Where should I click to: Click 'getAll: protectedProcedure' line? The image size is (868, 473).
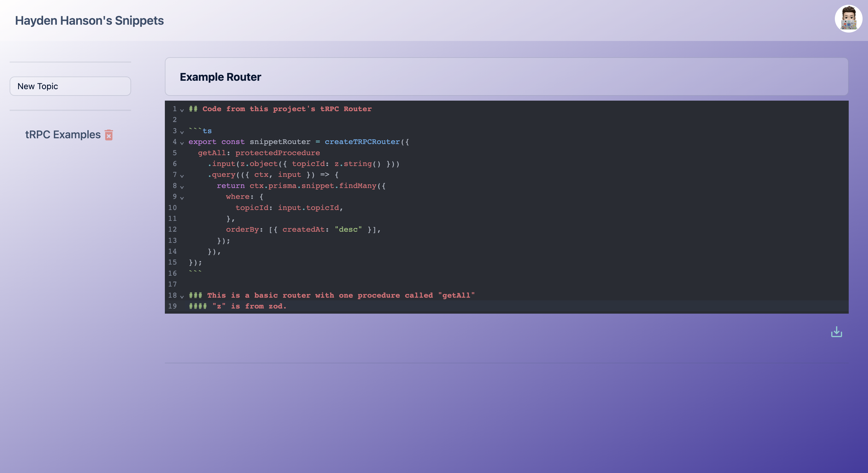(x=259, y=153)
